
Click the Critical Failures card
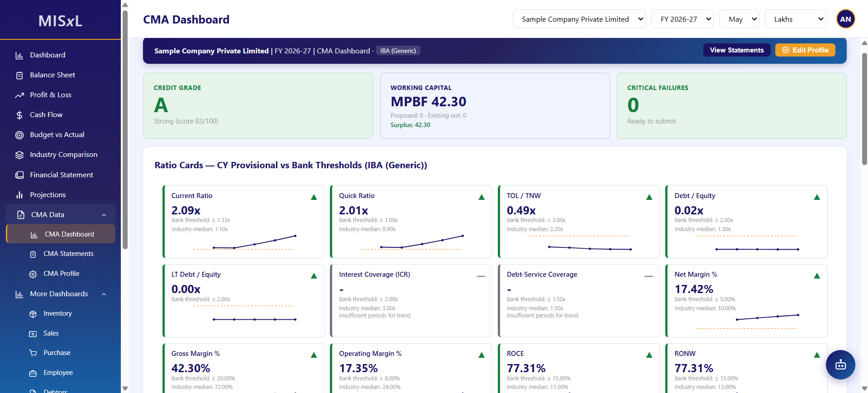tap(732, 106)
